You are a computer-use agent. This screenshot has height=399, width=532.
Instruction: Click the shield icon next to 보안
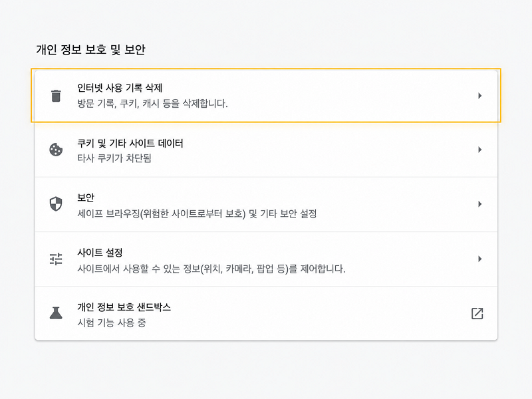click(56, 204)
